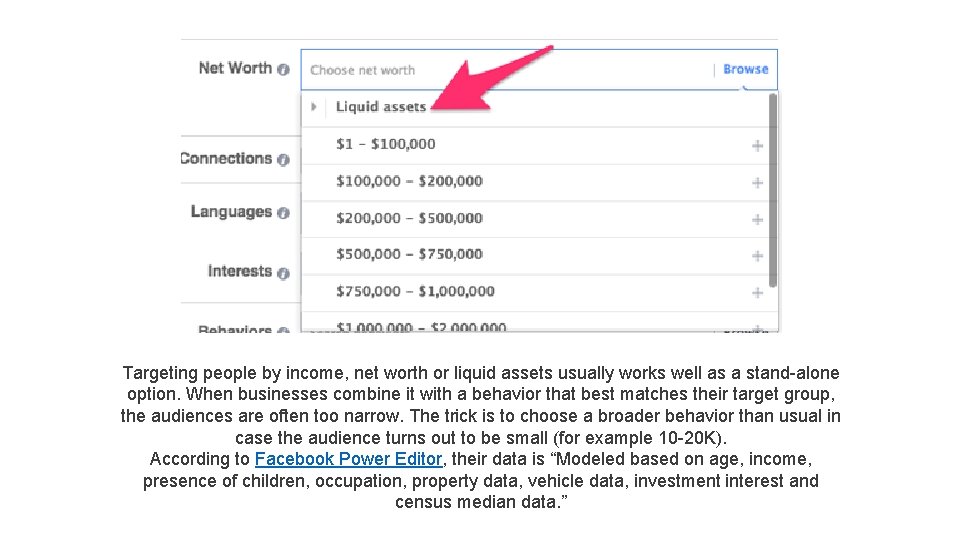960x540 pixels.
Task: Click the dropdown list vertical scrollbar
Action: [x=773, y=190]
